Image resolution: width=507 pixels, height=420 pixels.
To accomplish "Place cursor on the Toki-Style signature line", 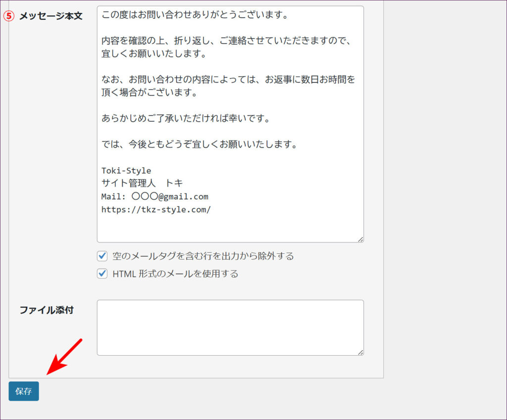I will pyautogui.click(x=126, y=171).
